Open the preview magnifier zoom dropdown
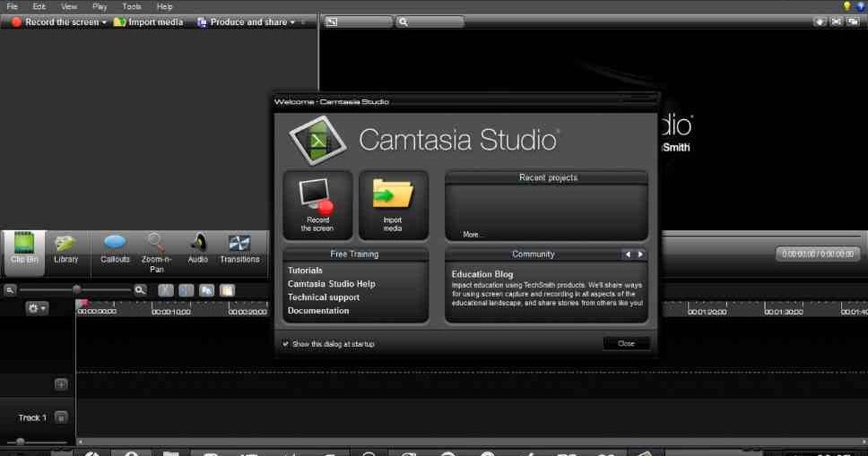Image resolution: width=868 pixels, height=456 pixels. [x=430, y=22]
